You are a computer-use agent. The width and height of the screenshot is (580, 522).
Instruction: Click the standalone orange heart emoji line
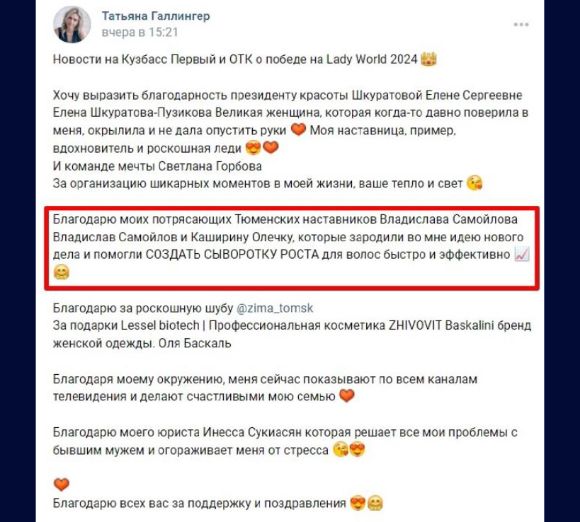(x=61, y=484)
